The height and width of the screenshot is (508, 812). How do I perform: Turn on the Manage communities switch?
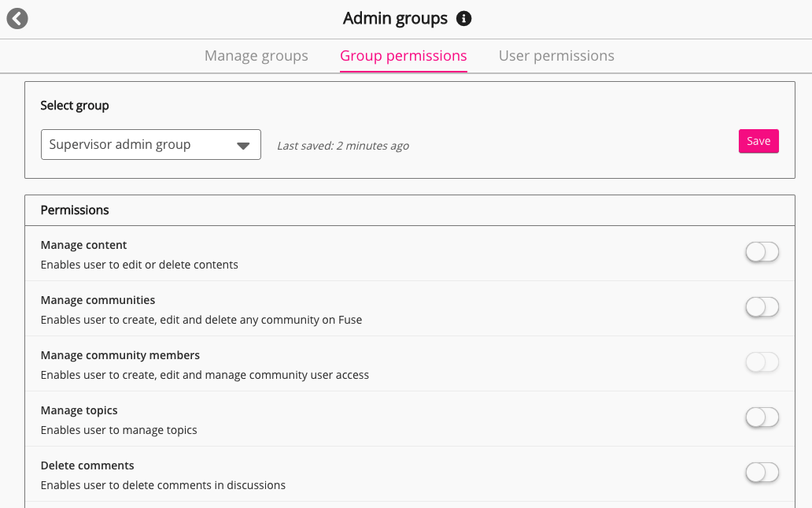761,307
